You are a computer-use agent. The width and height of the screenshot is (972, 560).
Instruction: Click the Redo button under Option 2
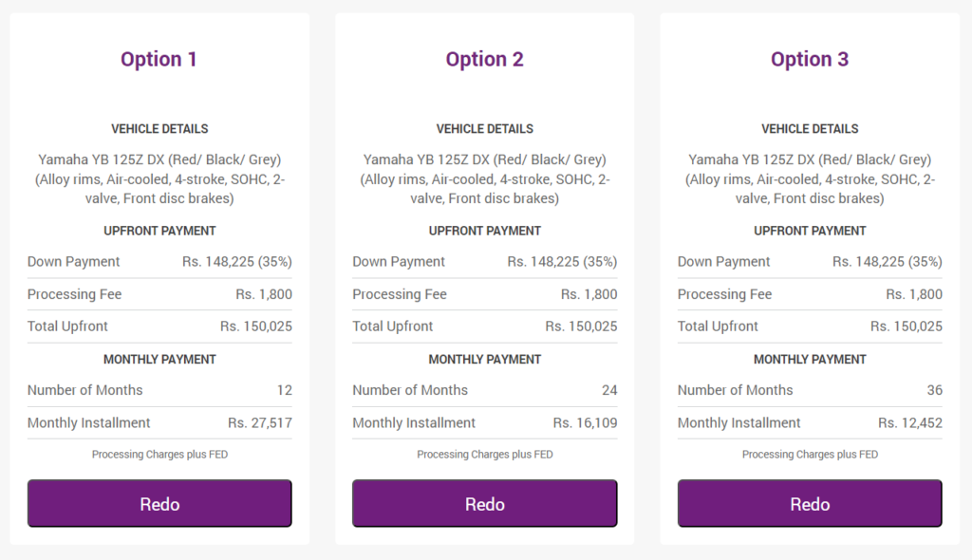(485, 503)
